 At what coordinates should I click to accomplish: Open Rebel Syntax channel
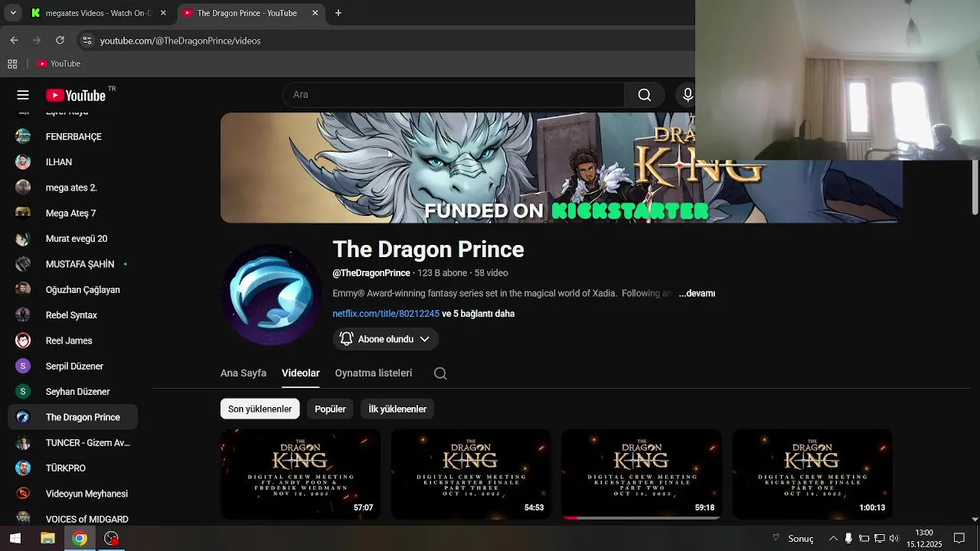(x=73, y=315)
